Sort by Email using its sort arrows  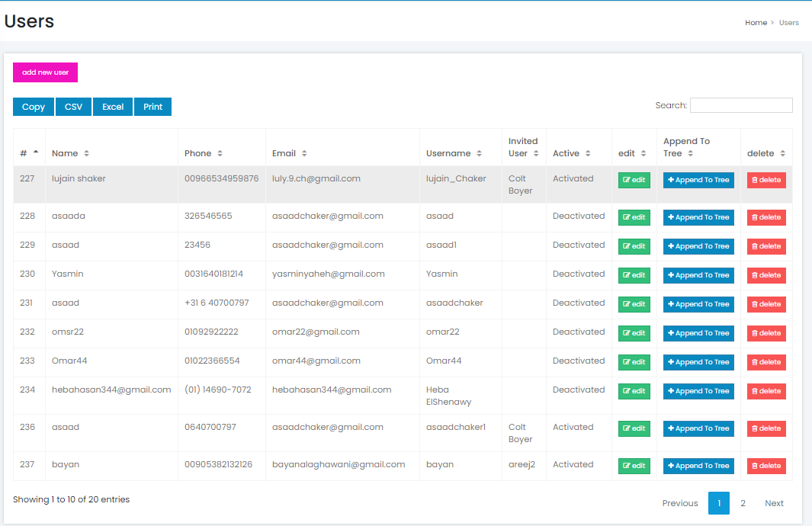pos(304,153)
